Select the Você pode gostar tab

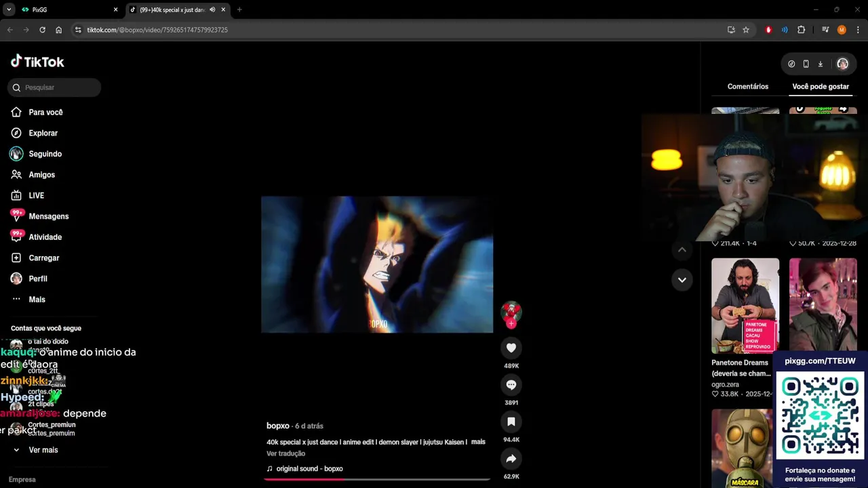tap(821, 87)
